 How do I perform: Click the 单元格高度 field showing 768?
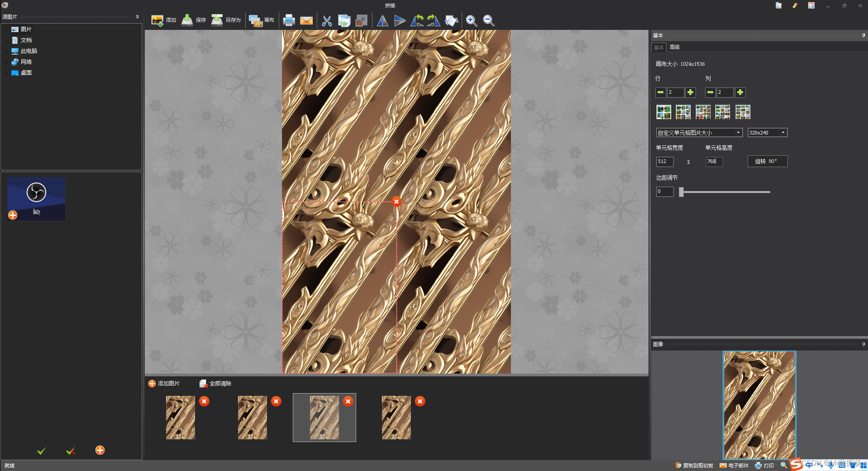click(x=714, y=162)
